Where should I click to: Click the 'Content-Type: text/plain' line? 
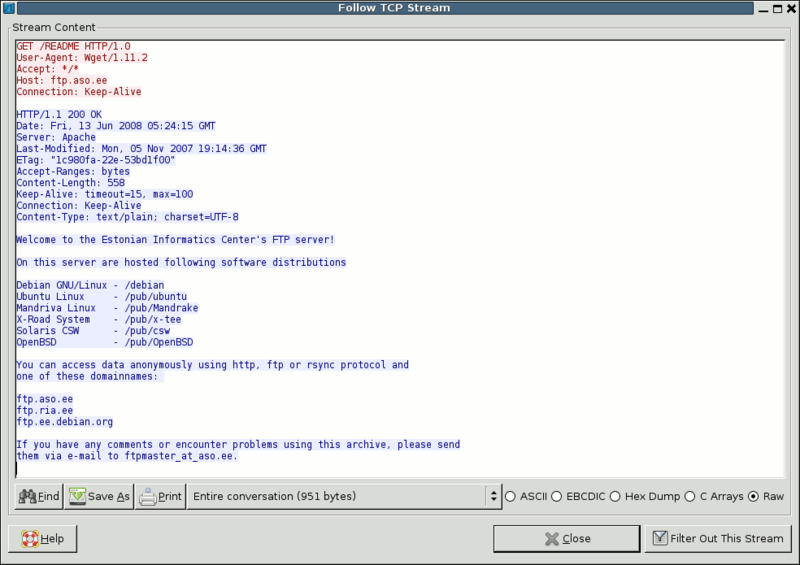pyautogui.click(x=128, y=217)
